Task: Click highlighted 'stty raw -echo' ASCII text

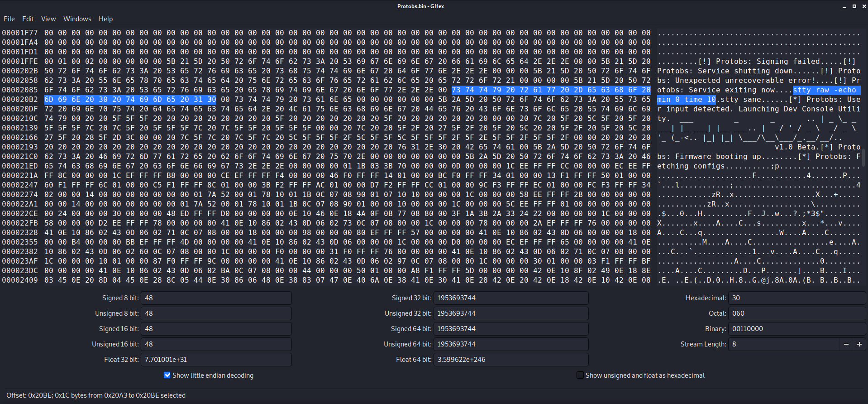Action: click(824, 90)
